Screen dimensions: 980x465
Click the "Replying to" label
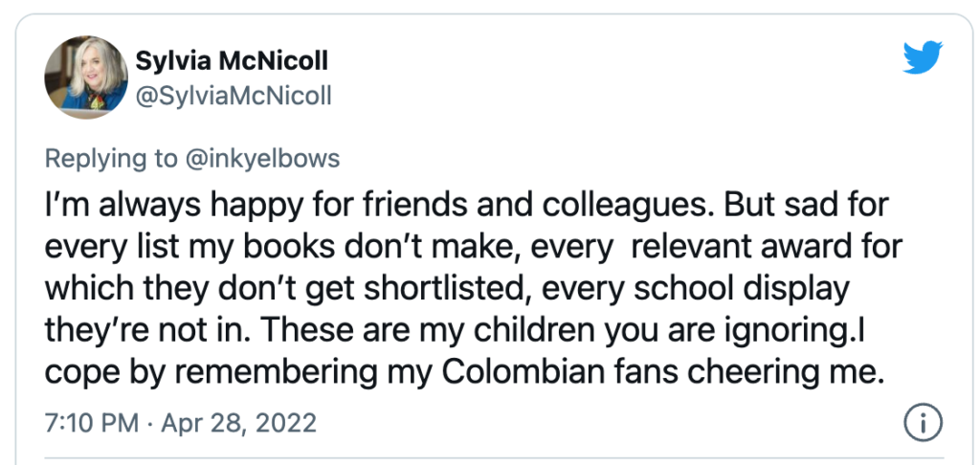[111, 159]
